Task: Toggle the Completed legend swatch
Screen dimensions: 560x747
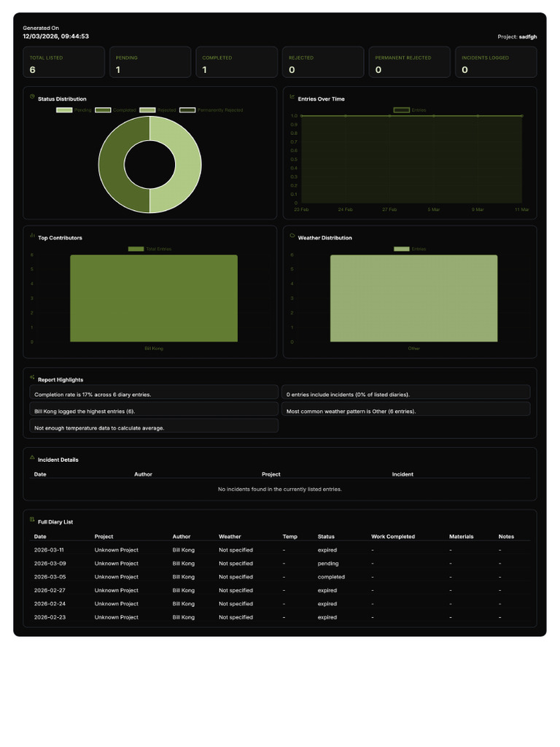Action: (103, 110)
